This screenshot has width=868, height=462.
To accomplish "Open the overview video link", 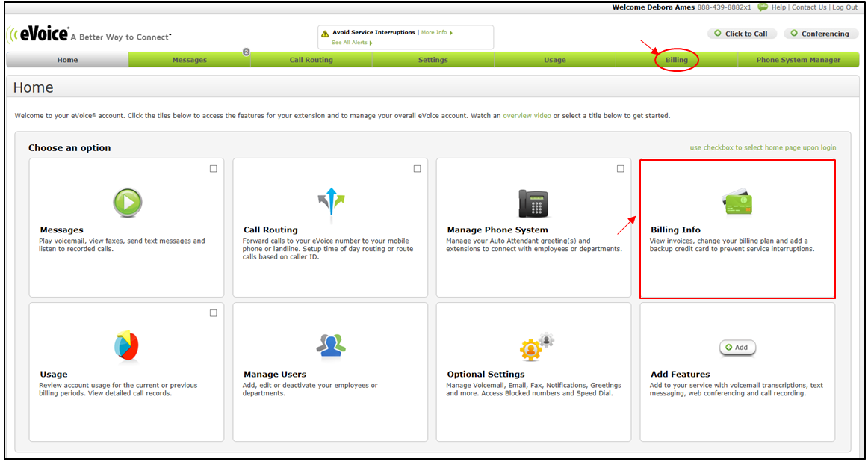I will tap(527, 116).
